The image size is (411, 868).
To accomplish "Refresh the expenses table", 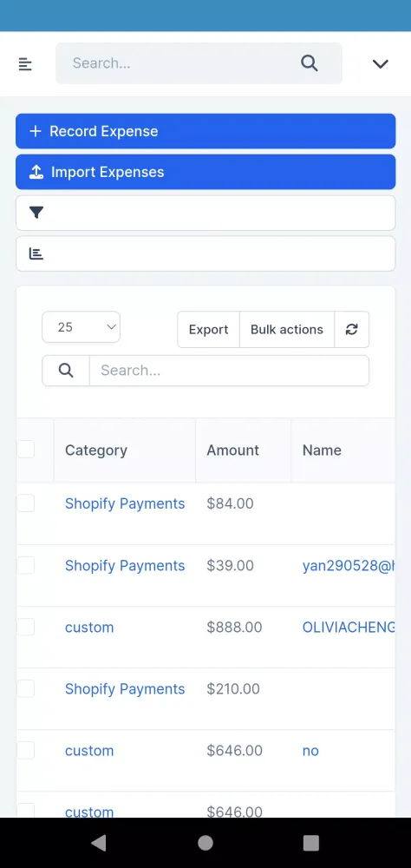I will coord(352,329).
